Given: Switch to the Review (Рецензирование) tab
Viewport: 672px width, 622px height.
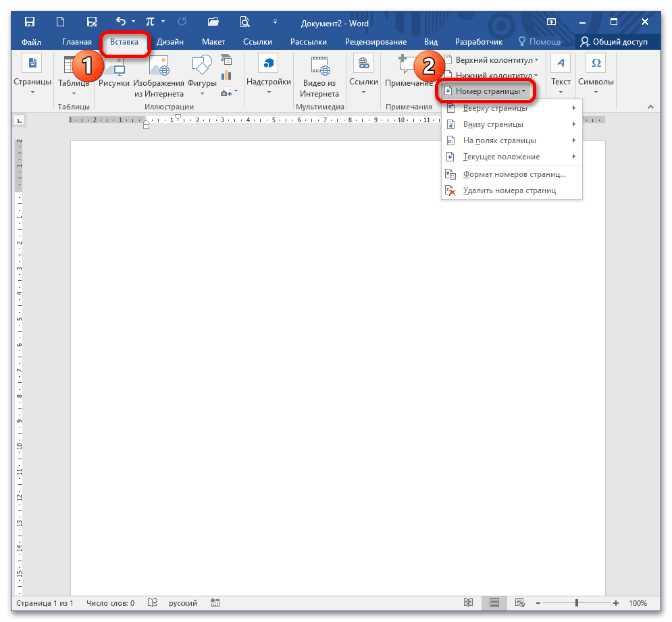Looking at the screenshot, I should [x=376, y=42].
